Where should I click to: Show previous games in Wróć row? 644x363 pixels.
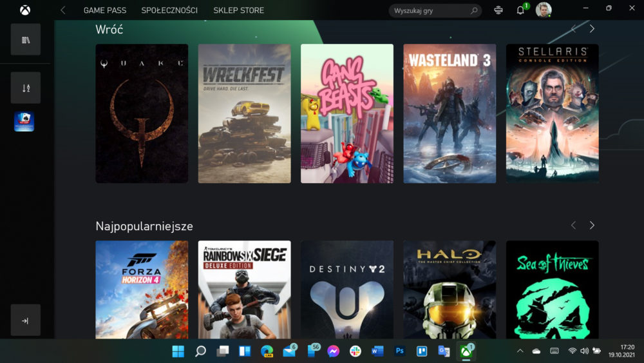tap(573, 29)
